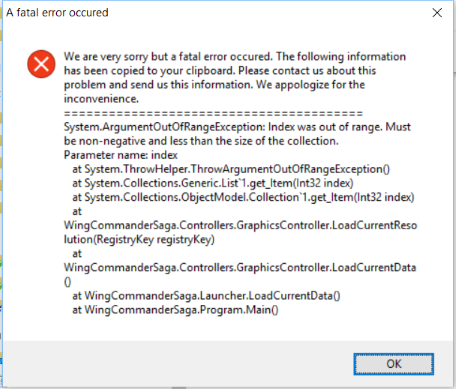456x389 pixels.
Task: Click the 'ObjectModel.Collection`1.get_Item' stack line
Action: (x=243, y=197)
